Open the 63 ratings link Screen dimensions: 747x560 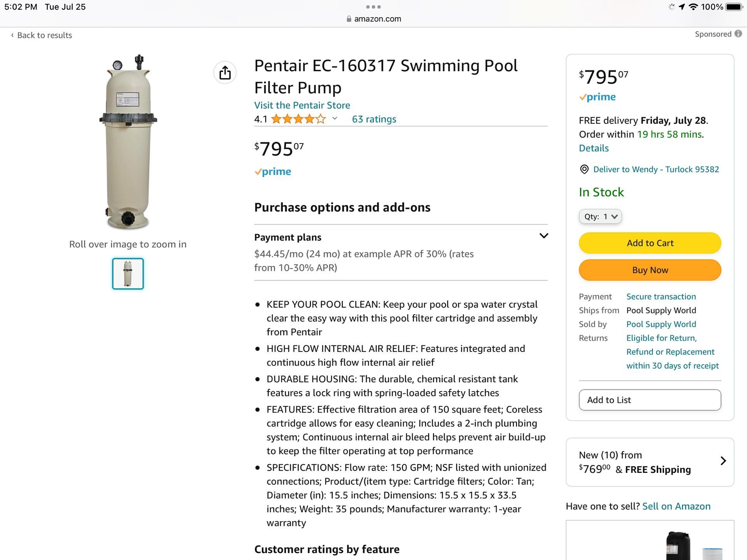click(374, 119)
